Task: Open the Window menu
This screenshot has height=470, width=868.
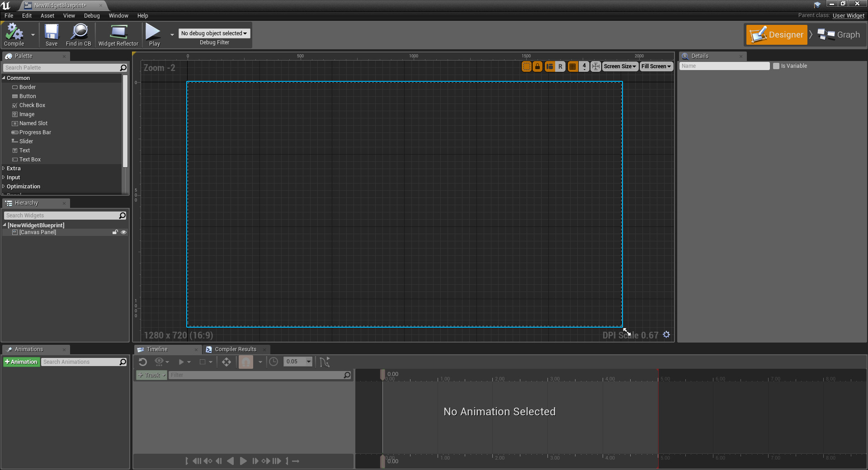Action: pos(118,15)
